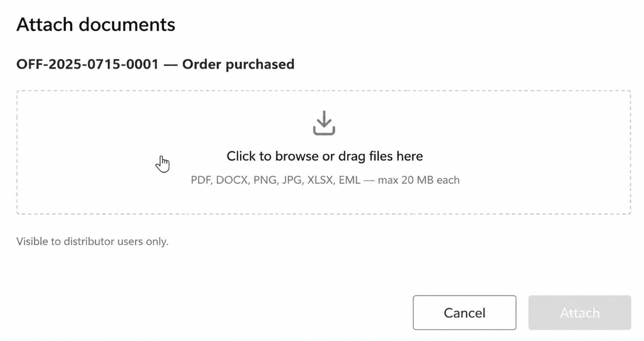Click the distributor word in footer note
The width and height of the screenshot is (644, 341).
pyautogui.click(x=88, y=242)
